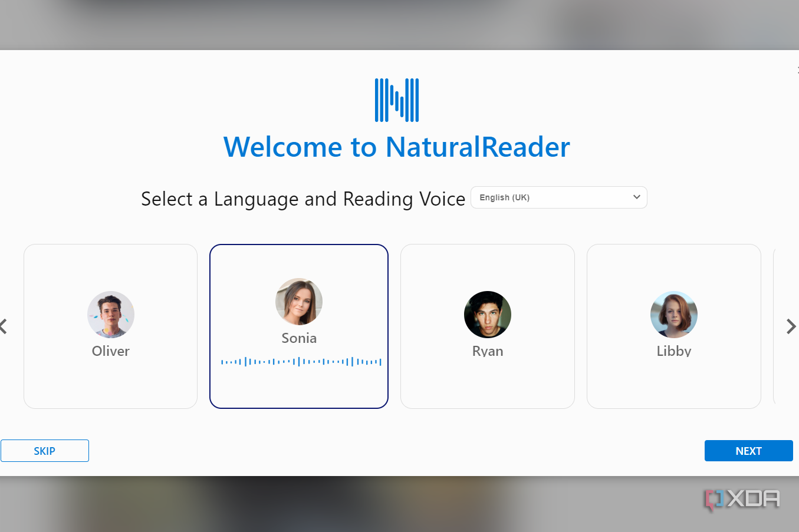Click the SKIP button

click(x=45, y=451)
